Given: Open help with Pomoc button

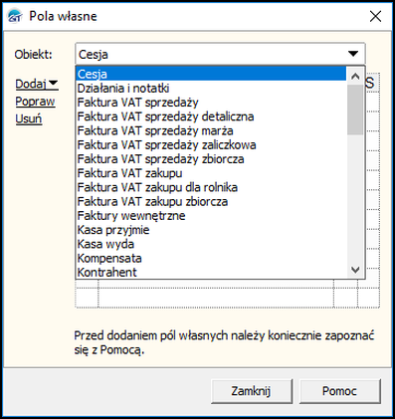Looking at the screenshot, I should coord(340,391).
